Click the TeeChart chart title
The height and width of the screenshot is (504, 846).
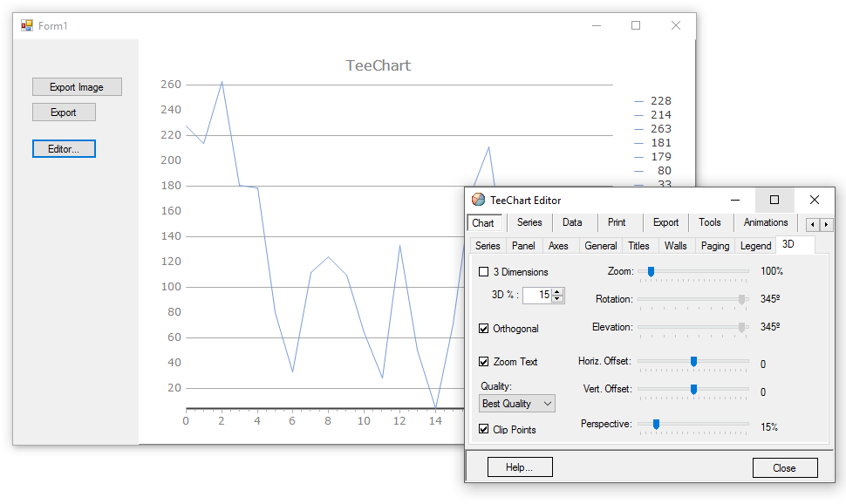pos(379,65)
